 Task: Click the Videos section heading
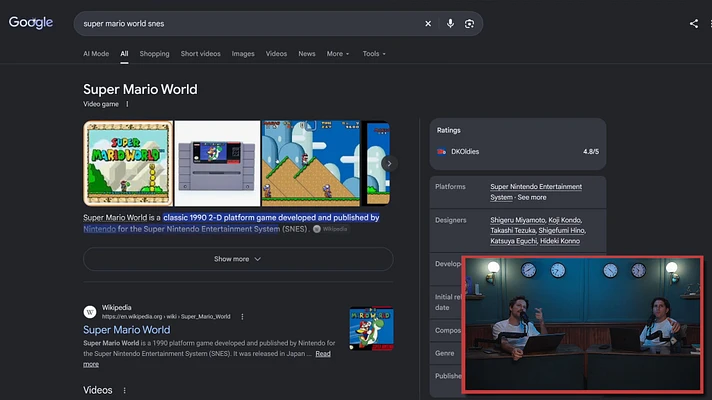(98, 390)
